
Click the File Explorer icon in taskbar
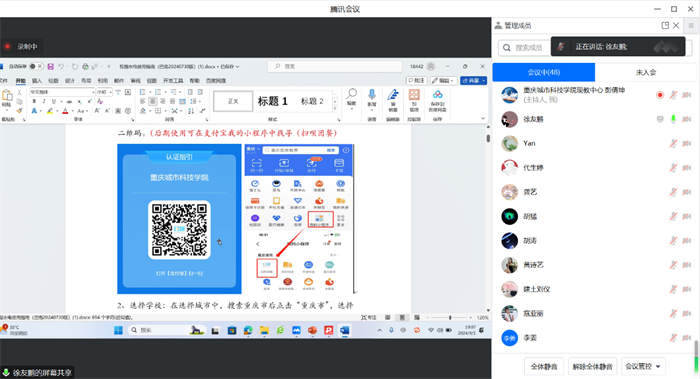pyautogui.click(x=264, y=330)
